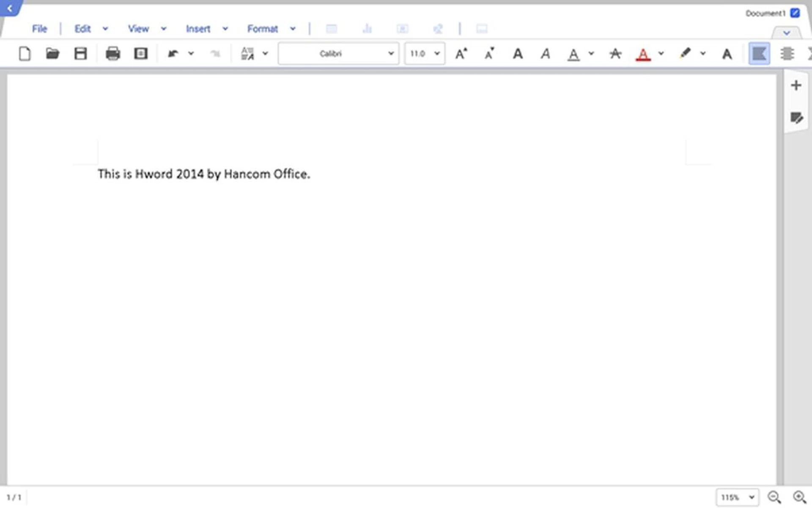Increase the font size

[461, 54]
